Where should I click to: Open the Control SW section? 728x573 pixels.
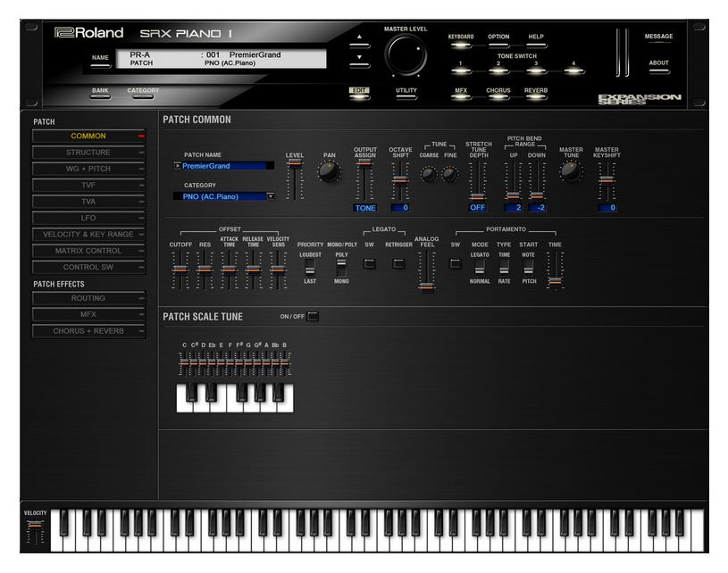(88, 267)
